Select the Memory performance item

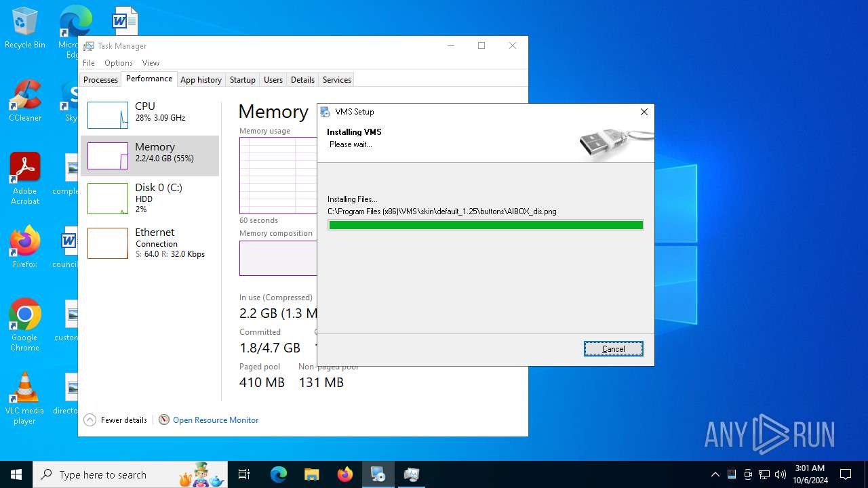tap(150, 156)
